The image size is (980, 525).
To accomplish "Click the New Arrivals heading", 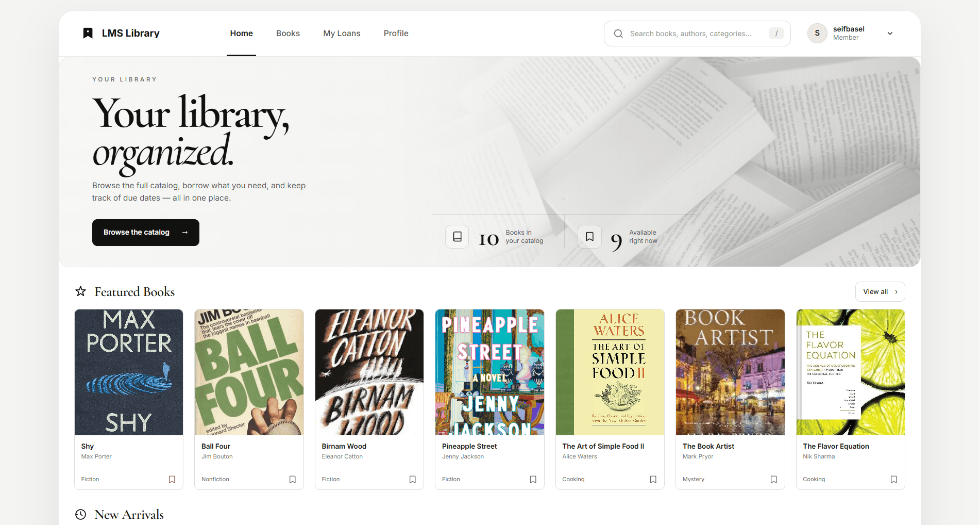I will click(x=129, y=515).
